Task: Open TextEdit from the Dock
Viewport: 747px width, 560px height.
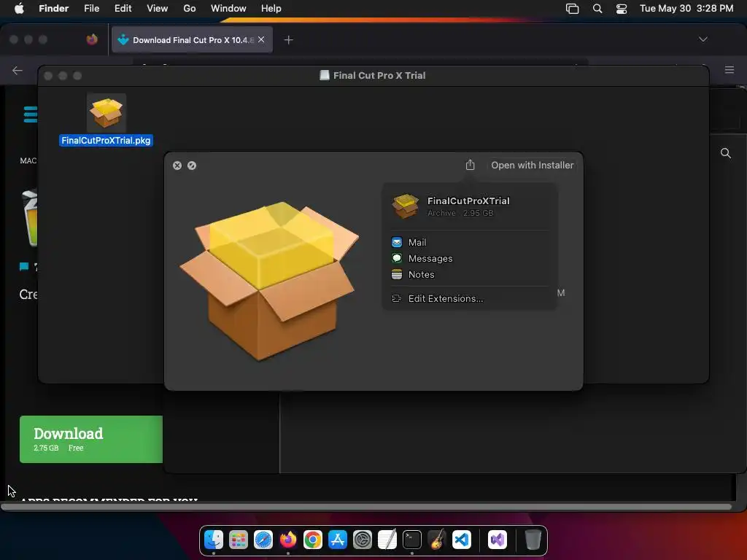Action: (x=387, y=540)
